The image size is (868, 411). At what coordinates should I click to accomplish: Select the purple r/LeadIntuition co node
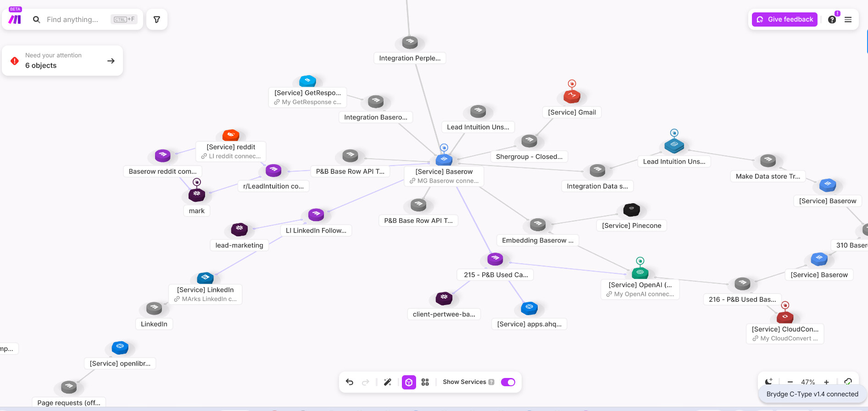point(273,170)
